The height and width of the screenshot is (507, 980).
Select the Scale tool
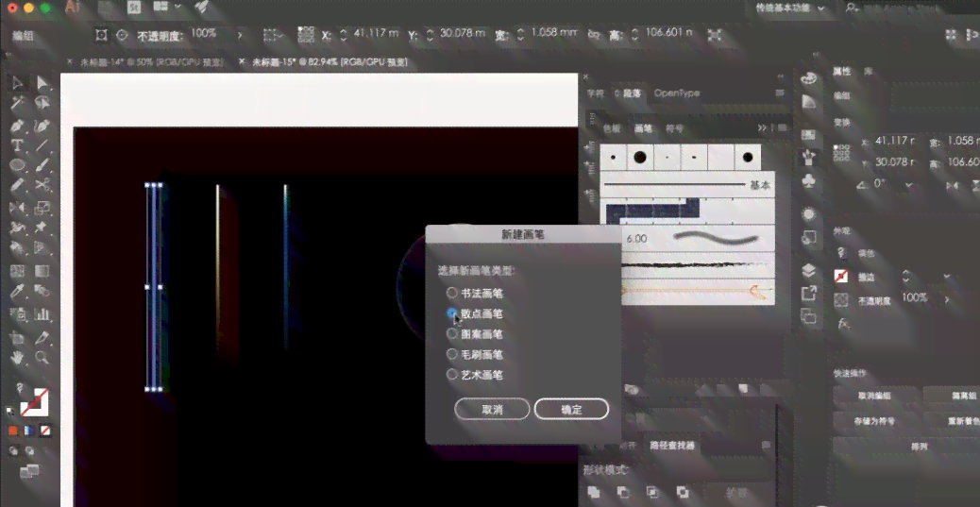(x=42, y=207)
